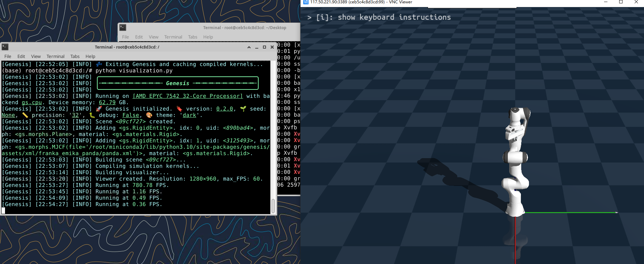
Task: Open Edit menu in the ~/Desktop Terminal window
Action: coord(139,37)
